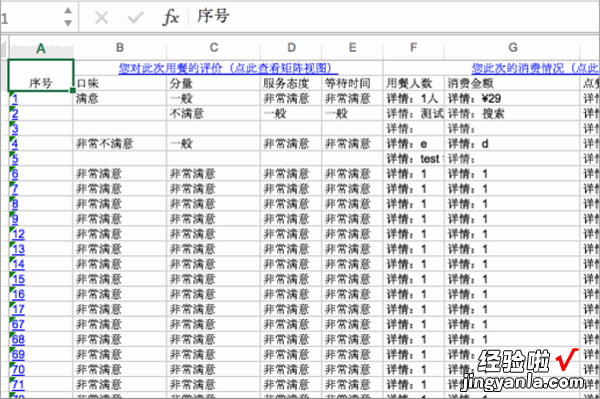Select cell 详情: e
Viewport: 600px width, 399px height.
(414, 144)
